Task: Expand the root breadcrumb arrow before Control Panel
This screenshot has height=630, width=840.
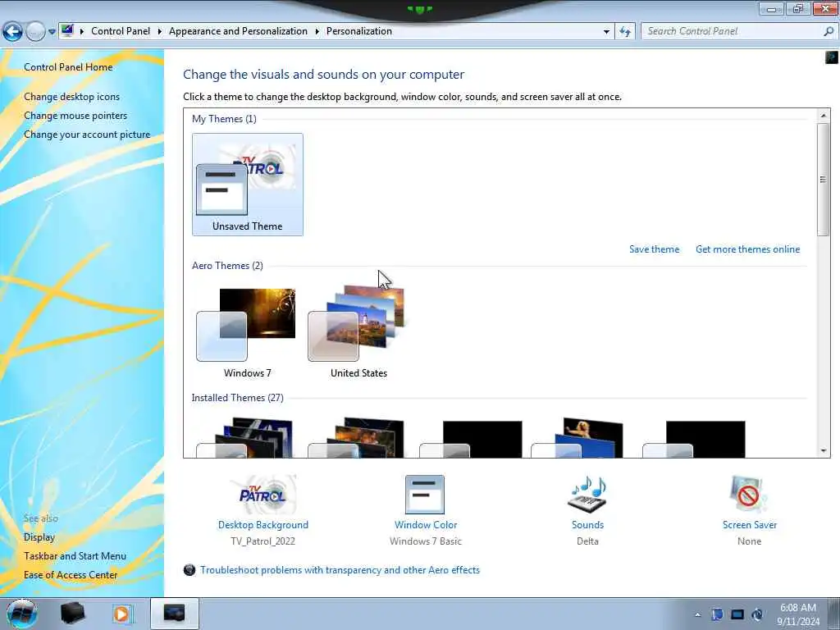Action: click(x=82, y=31)
